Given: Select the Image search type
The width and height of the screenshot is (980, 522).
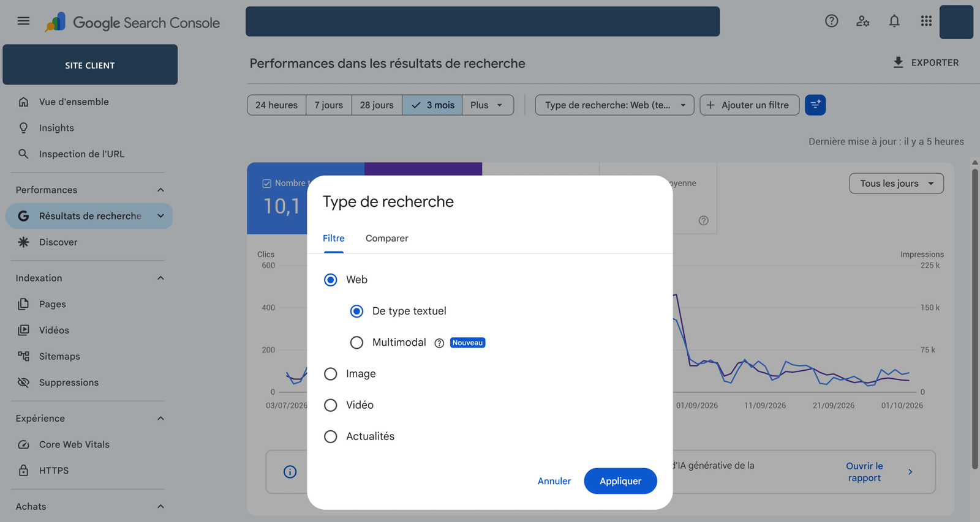Looking at the screenshot, I should point(331,374).
